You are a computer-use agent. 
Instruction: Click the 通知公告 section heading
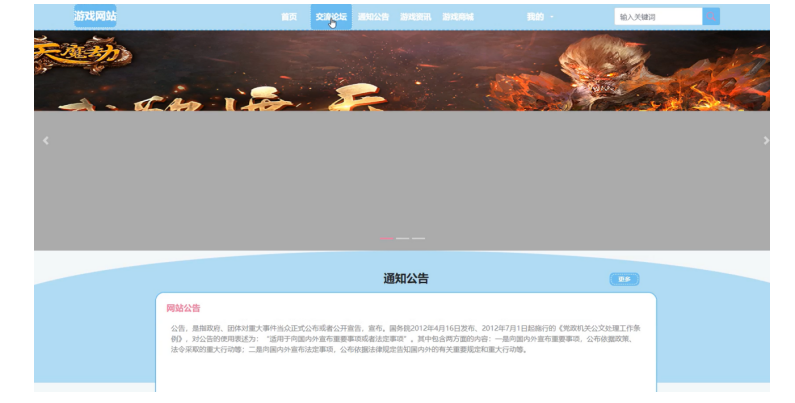click(406, 278)
